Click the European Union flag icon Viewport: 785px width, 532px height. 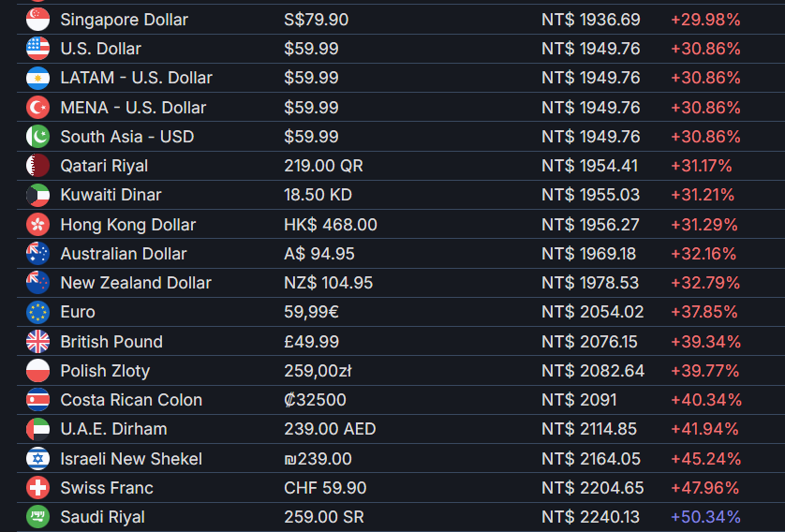pyautogui.click(x=37, y=312)
